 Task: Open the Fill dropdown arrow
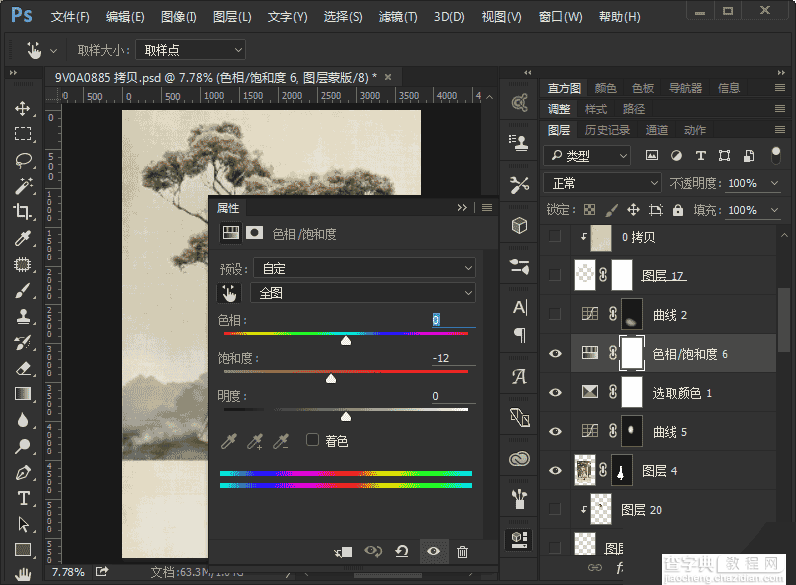click(x=774, y=210)
